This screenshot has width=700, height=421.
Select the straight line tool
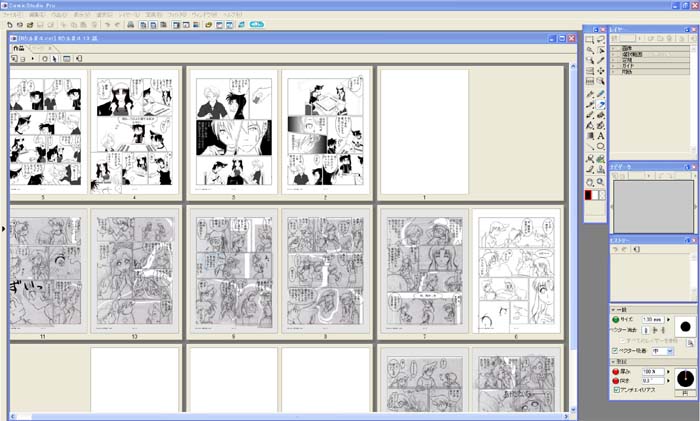pyautogui.click(x=590, y=146)
